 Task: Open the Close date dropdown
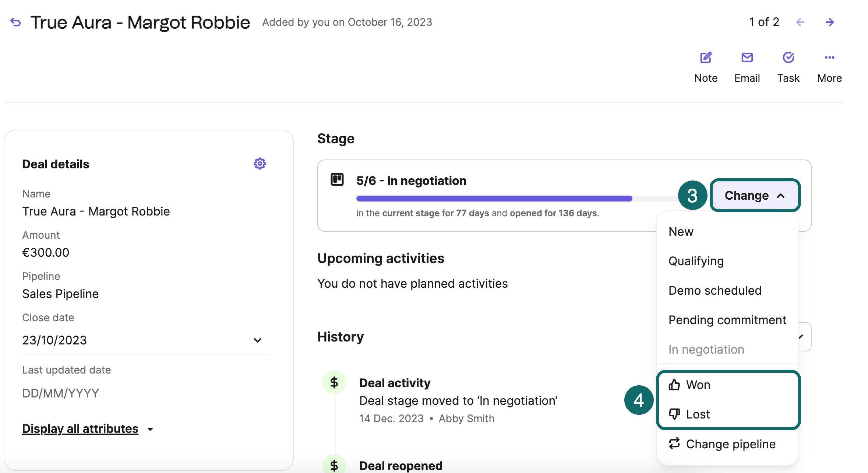point(257,340)
